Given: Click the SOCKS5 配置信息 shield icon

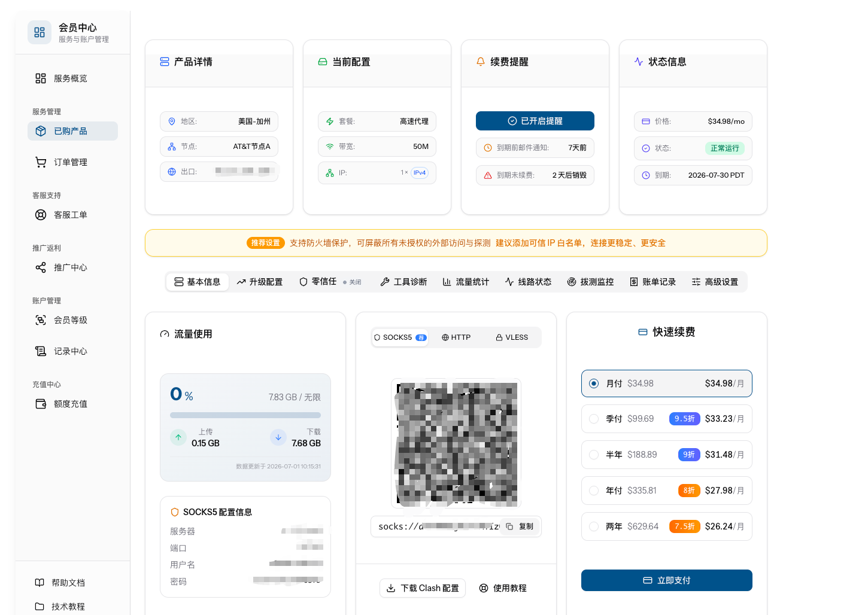Looking at the screenshot, I should (x=175, y=512).
